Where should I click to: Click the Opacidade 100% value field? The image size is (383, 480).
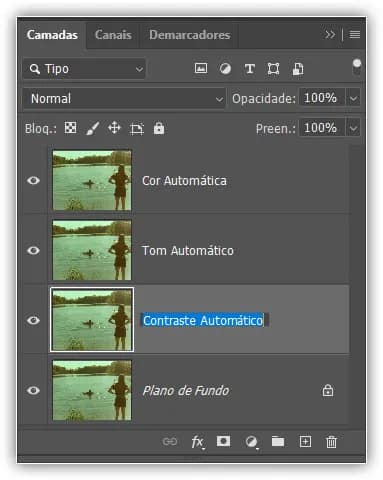(x=322, y=98)
